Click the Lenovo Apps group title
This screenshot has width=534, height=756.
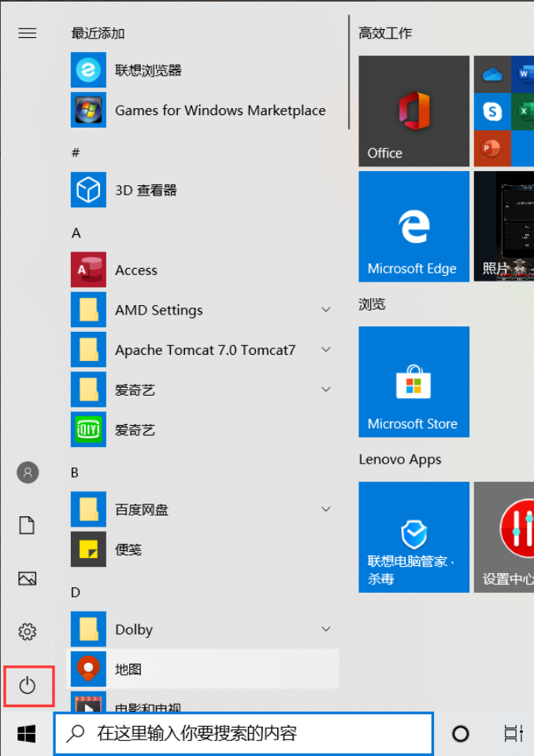399,460
